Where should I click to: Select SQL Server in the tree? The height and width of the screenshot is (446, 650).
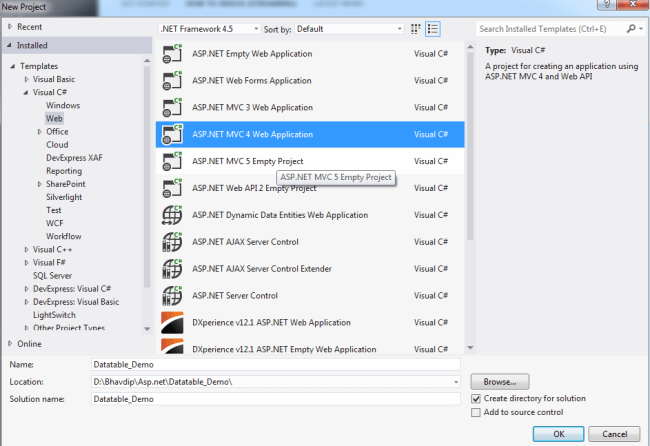[53, 276]
